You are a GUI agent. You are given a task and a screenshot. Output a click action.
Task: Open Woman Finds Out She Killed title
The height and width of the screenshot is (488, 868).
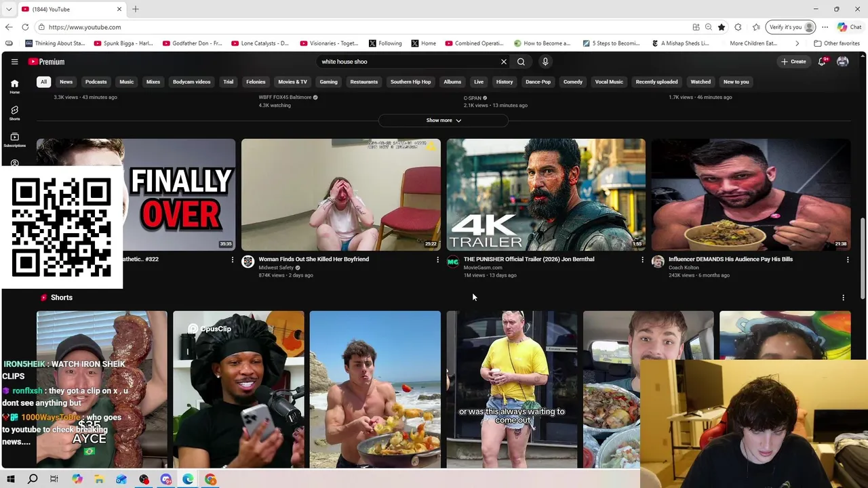[x=314, y=259]
